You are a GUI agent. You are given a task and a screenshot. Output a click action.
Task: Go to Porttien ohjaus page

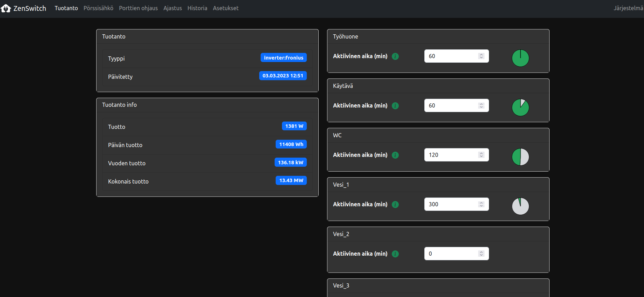tap(138, 8)
